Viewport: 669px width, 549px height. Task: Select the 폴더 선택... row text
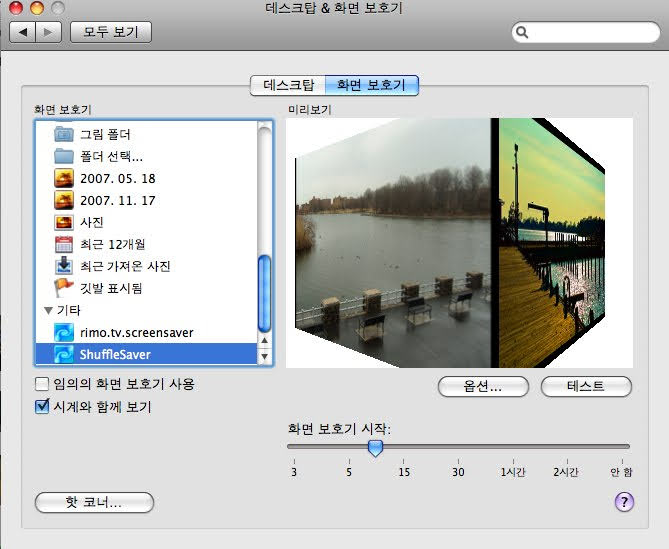(x=111, y=156)
